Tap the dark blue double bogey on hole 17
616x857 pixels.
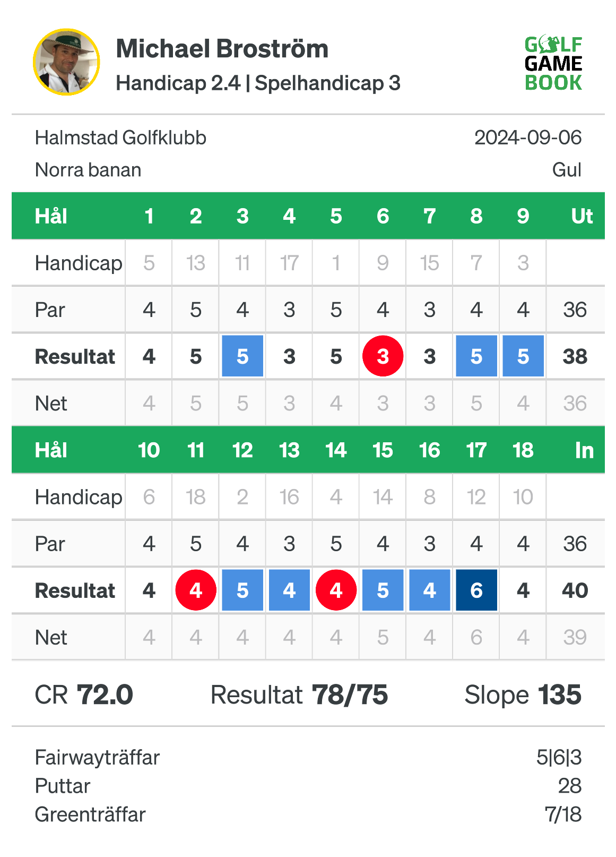476,590
